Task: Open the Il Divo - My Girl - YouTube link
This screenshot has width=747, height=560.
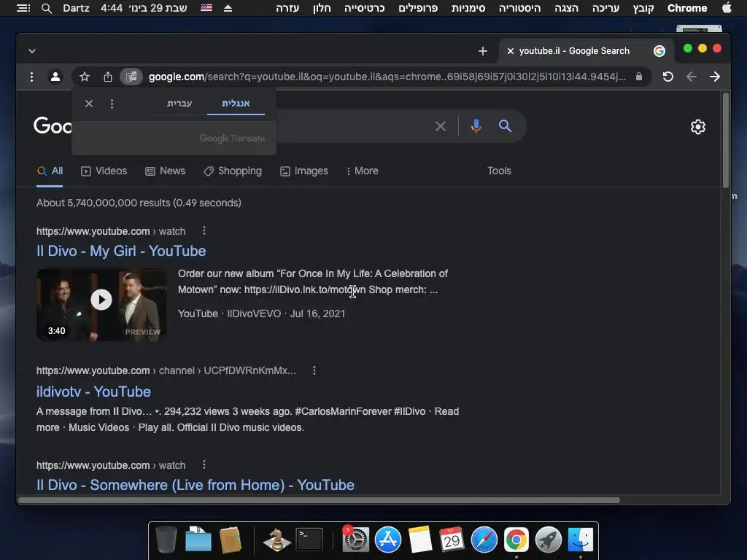Action: coord(121,251)
